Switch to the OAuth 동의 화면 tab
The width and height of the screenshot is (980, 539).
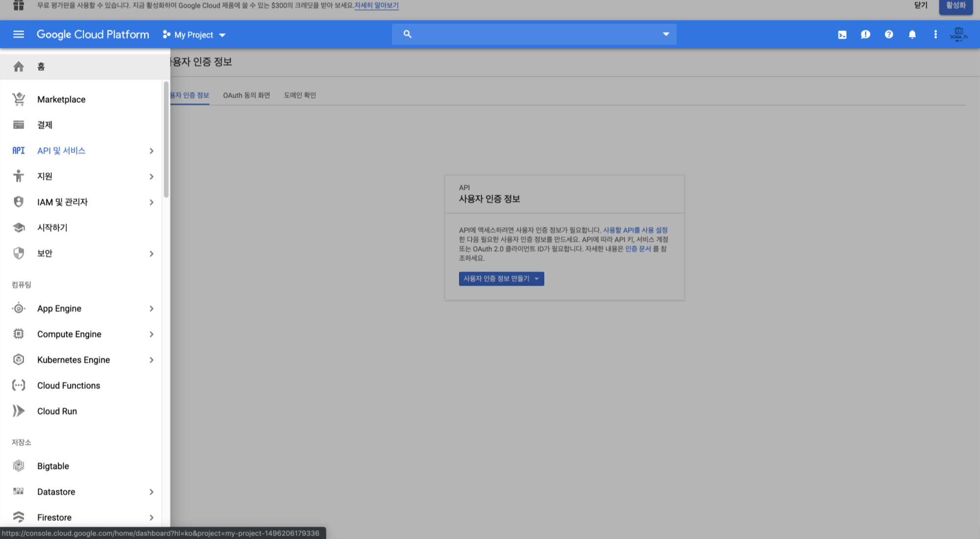click(246, 95)
